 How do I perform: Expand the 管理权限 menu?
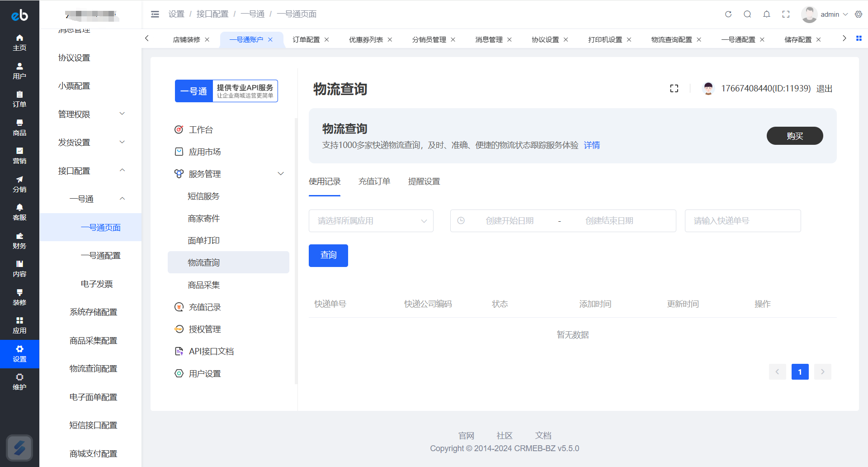(x=90, y=114)
